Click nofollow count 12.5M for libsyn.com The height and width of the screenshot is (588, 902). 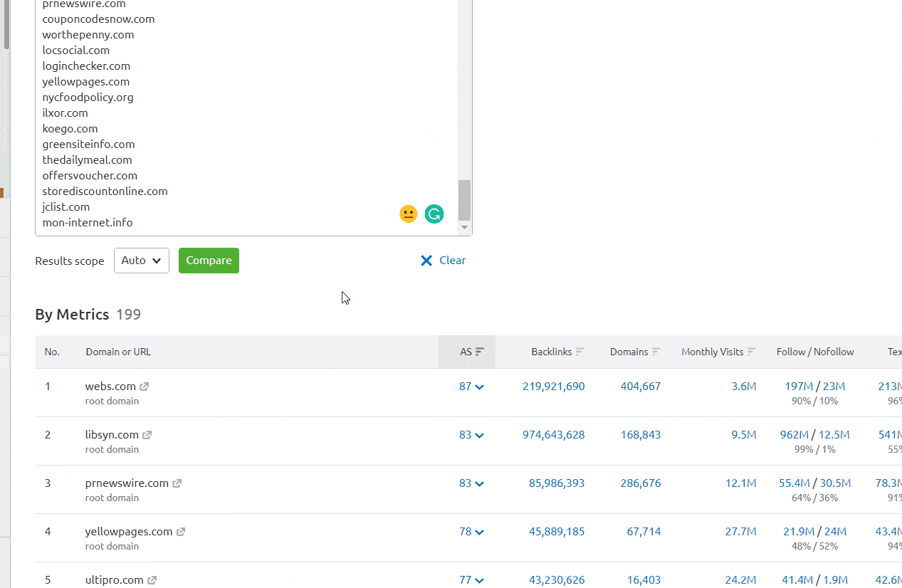834,435
